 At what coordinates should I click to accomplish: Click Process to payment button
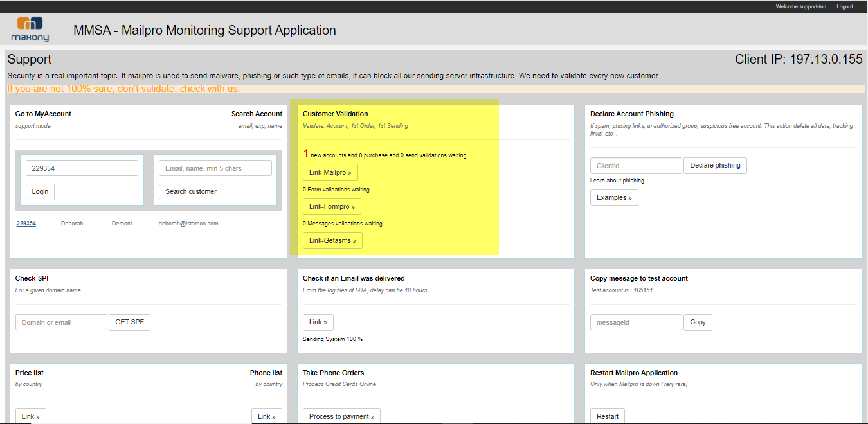pyautogui.click(x=342, y=416)
